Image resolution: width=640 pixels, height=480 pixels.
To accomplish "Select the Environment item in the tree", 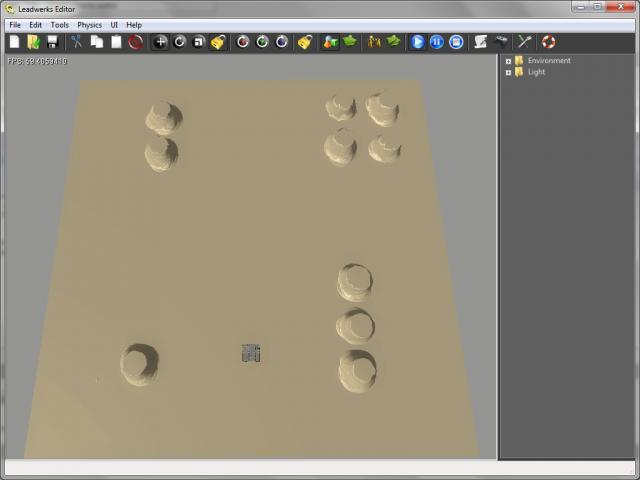I will click(x=549, y=61).
